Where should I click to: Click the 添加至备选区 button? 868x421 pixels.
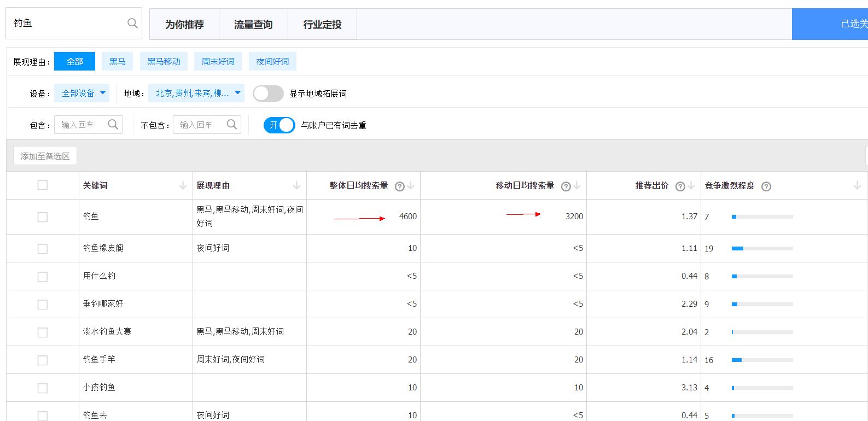(45, 156)
